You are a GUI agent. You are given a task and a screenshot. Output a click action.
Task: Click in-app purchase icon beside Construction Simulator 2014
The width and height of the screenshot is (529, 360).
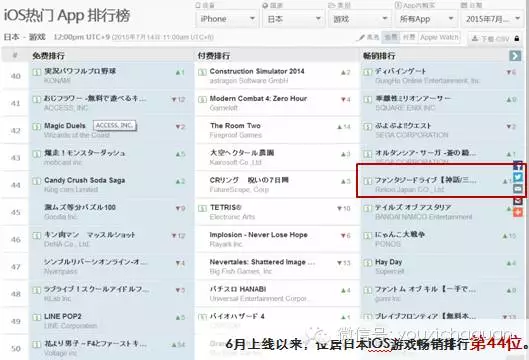pyautogui.click(x=202, y=72)
